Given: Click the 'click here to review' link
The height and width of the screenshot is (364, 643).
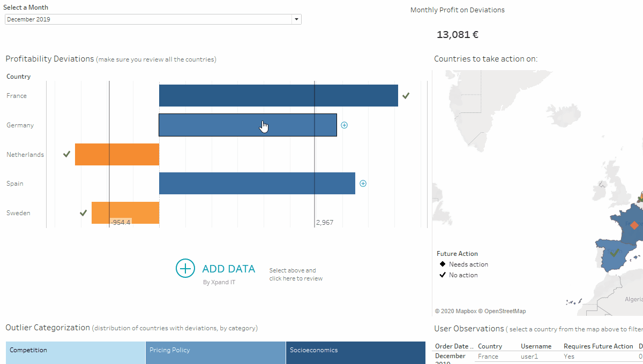Looking at the screenshot, I should 296,278.
